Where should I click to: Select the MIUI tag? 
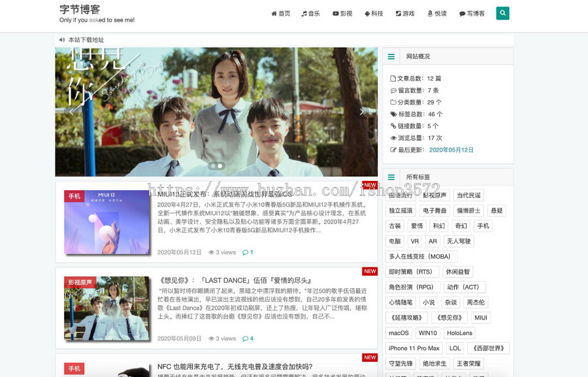click(481, 318)
